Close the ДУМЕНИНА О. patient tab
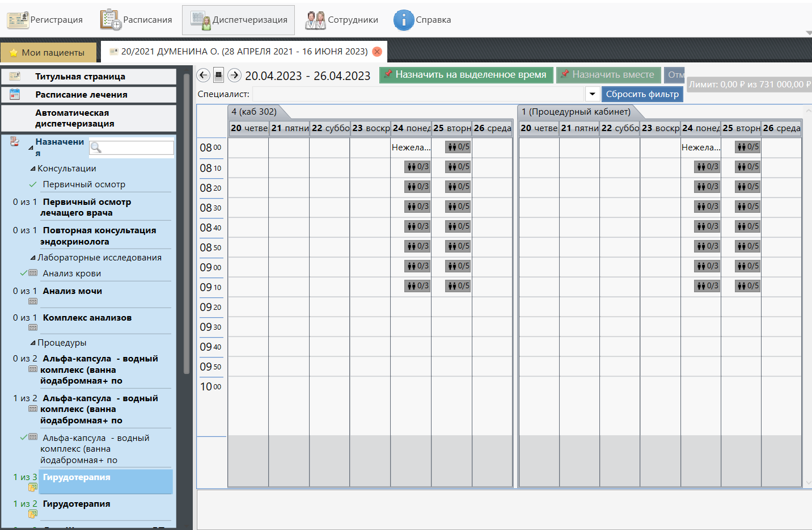812x530 pixels. (x=377, y=52)
